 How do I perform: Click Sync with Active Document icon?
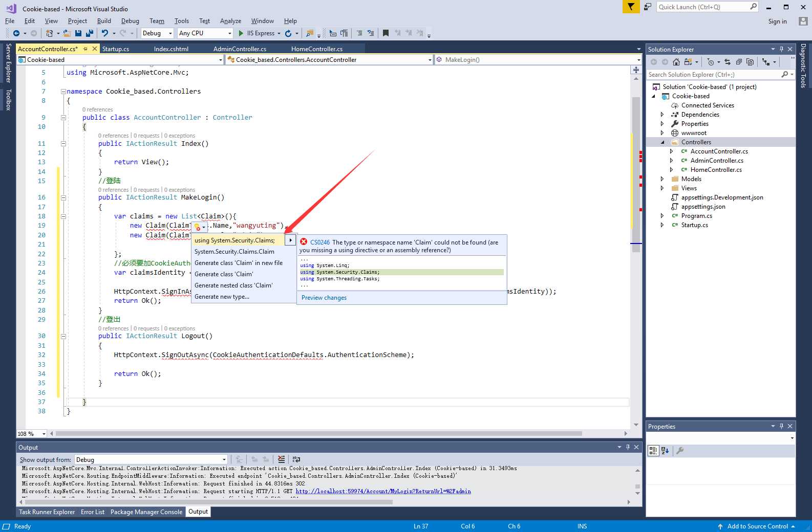(x=728, y=62)
